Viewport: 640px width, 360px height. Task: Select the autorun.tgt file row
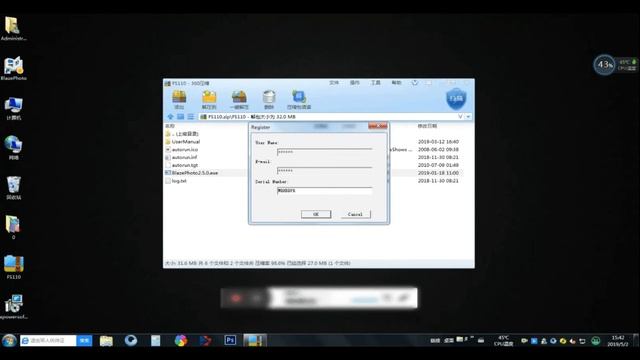(x=182, y=165)
